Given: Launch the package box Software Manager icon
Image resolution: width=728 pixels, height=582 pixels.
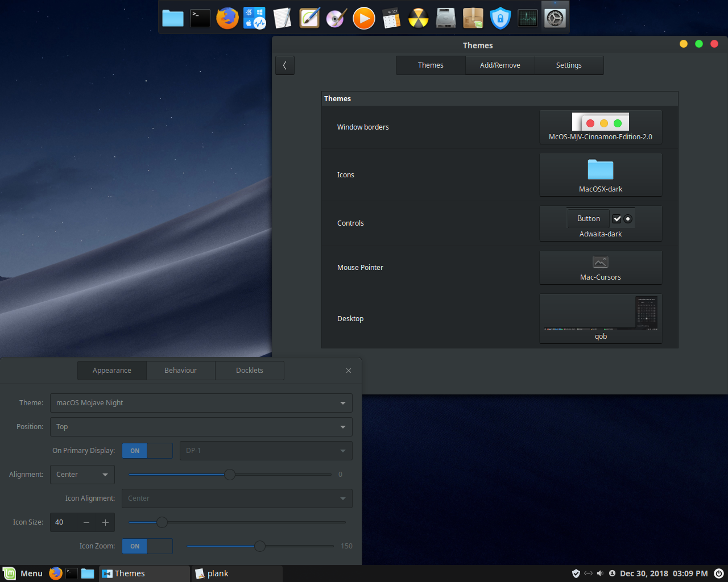Looking at the screenshot, I should 473,18.
